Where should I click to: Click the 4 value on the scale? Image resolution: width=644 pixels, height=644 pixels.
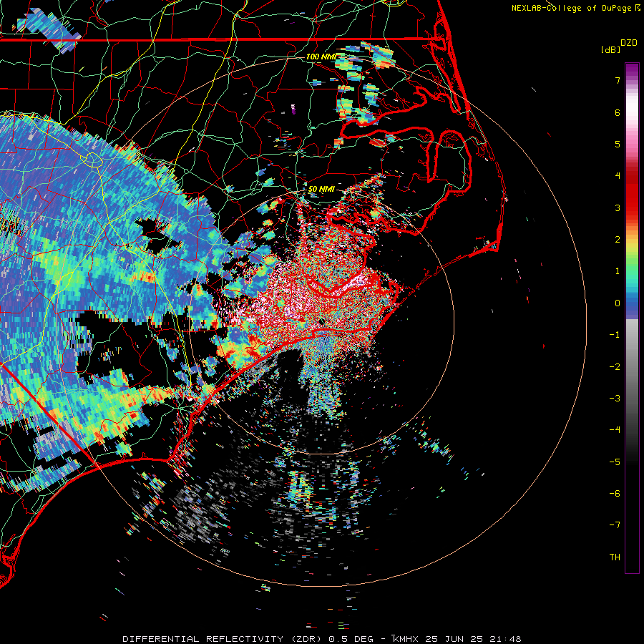(618, 176)
